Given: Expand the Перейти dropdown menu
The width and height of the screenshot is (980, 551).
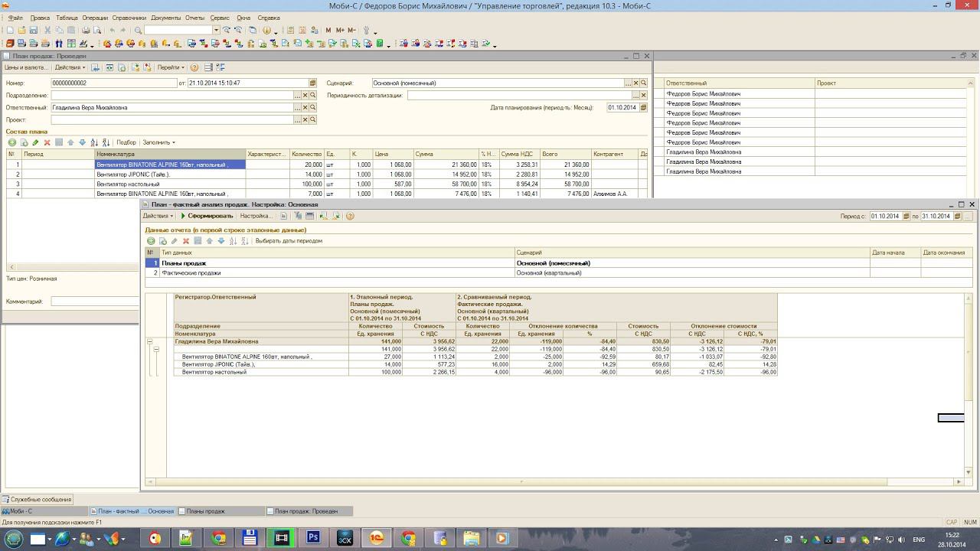Looking at the screenshot, I should coord(171,67).
